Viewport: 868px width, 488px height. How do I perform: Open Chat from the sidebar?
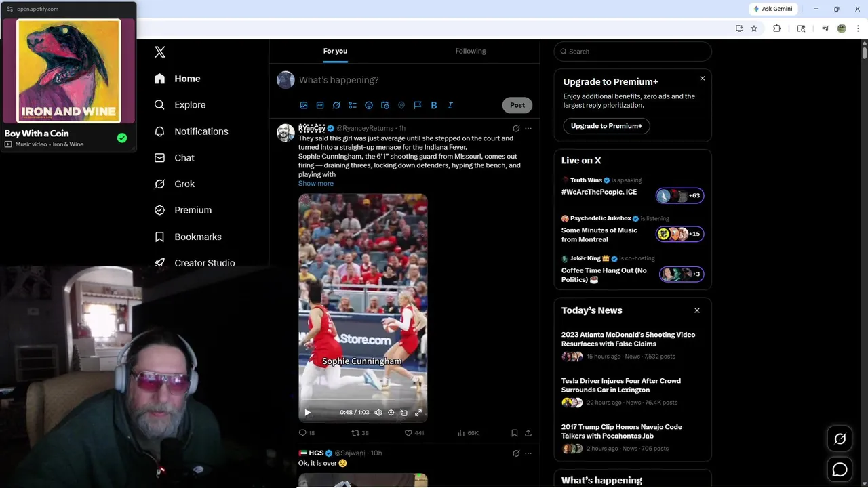(x=174, y=158)
